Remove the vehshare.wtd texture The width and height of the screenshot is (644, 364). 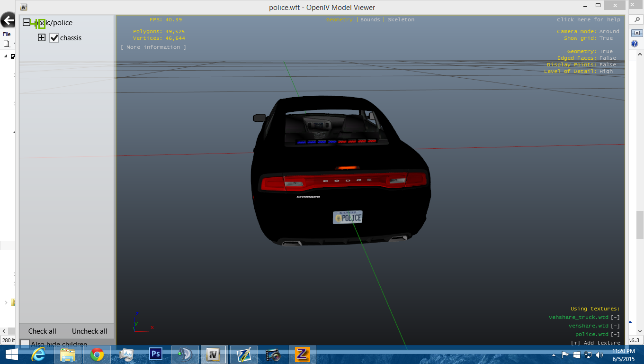[x=615, y=326]
